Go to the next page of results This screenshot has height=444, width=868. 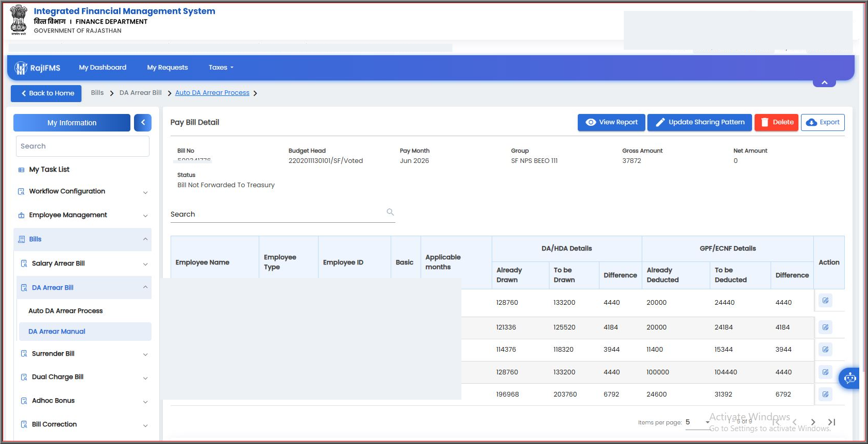[x=813, y=422]
